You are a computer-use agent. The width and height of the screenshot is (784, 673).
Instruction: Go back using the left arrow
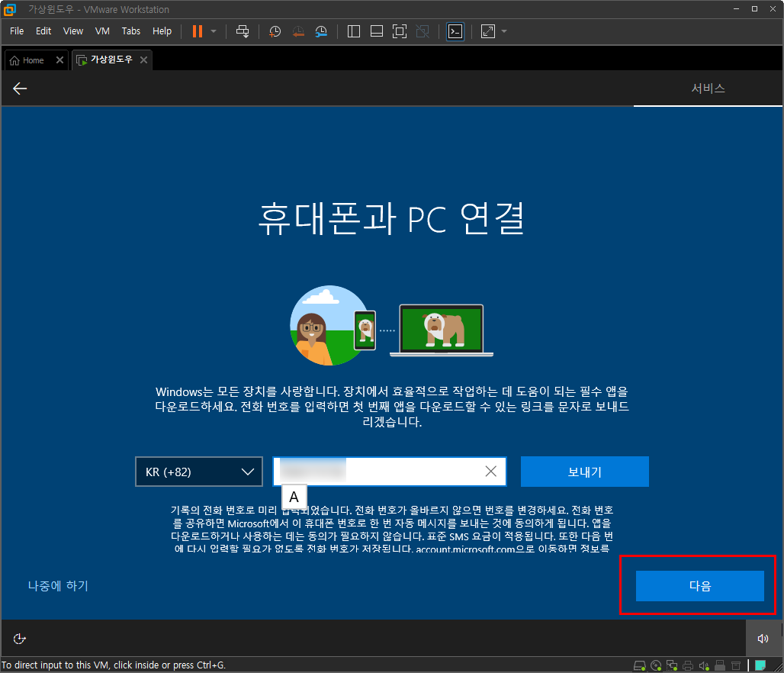(x=20, y=89)
